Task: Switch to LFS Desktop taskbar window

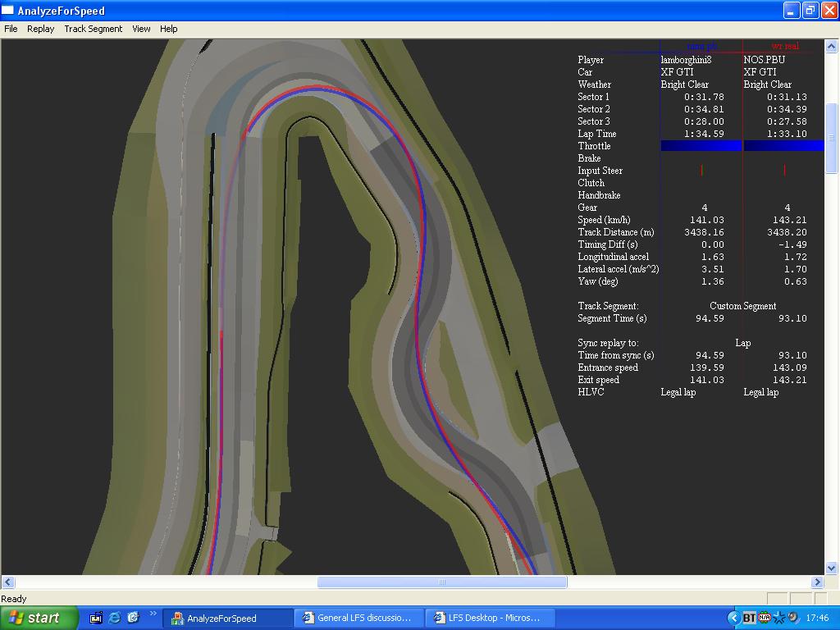Action: (491, 619)
